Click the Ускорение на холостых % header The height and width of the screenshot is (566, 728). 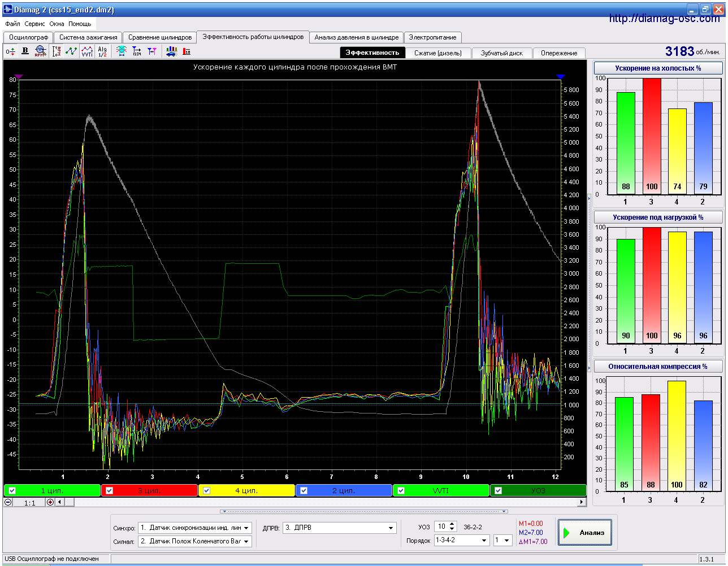point(658,68)
